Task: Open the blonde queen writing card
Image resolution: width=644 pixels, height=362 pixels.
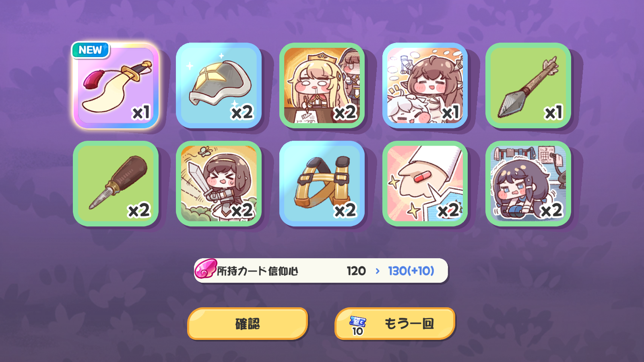Action: (x=322, y=86)
